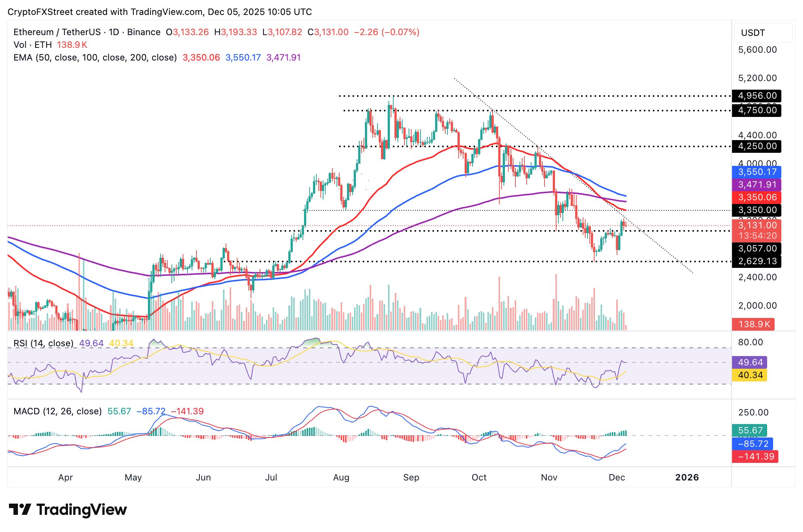Viewport: 803px width, 532px height.
Task: Click the RSI value 49.64 axis tag
Action: coord(750,362)
